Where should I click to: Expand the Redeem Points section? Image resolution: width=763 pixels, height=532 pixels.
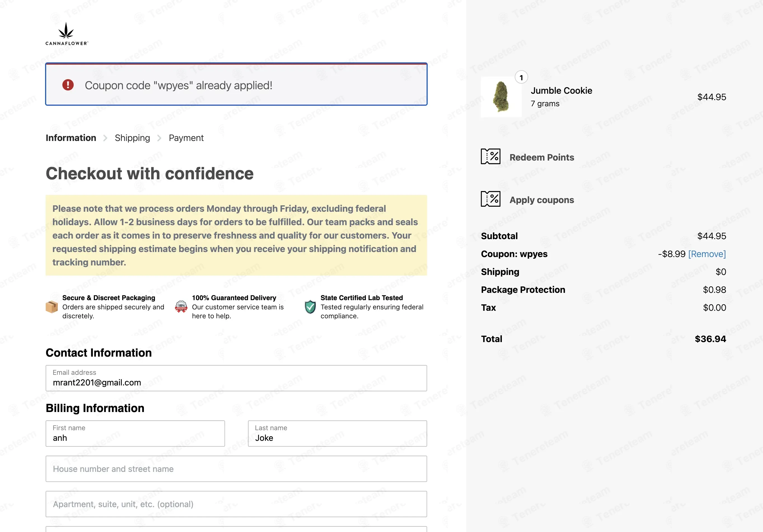pyautogui.click(x=542, y=157)
